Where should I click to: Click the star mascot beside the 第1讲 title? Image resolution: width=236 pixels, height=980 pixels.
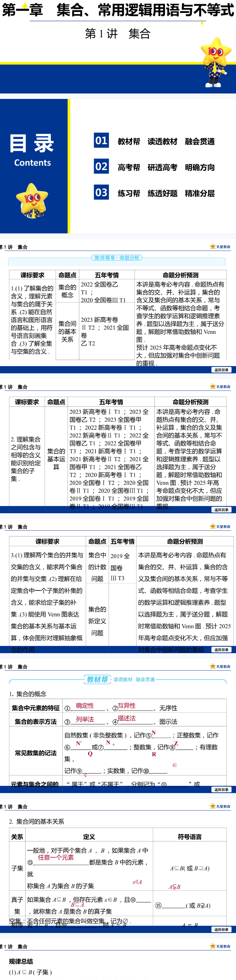216,63
